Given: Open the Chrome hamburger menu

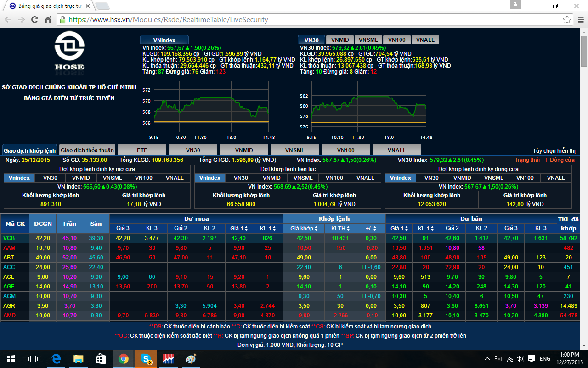Looking at the screenshot, I should (580, 20).
